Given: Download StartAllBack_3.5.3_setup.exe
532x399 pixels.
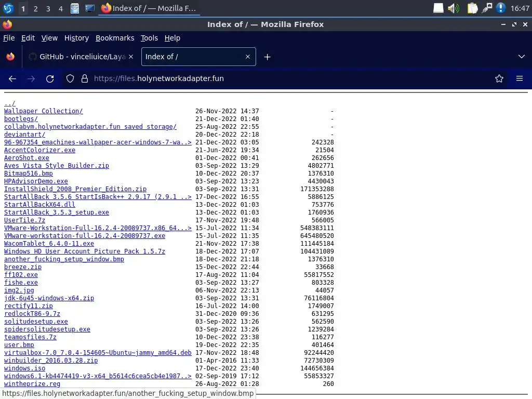Looking at the screenshot, I should click(56, 212).
